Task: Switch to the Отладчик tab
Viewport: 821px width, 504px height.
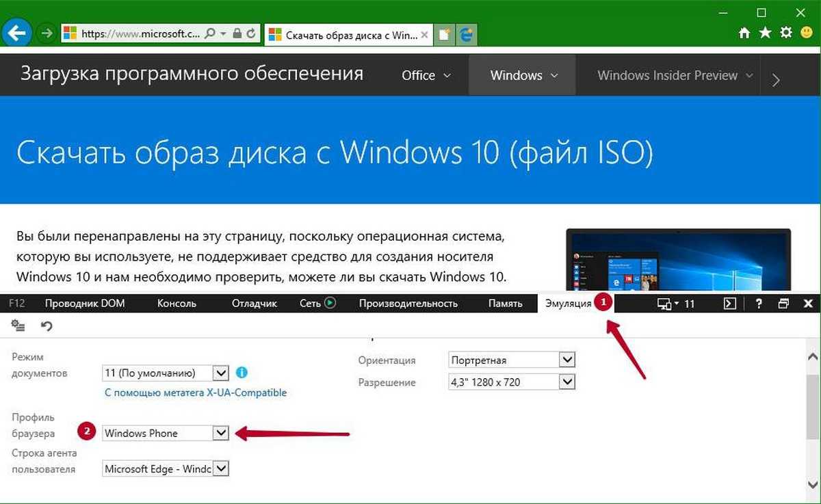Action: click(x=254, y=304)
